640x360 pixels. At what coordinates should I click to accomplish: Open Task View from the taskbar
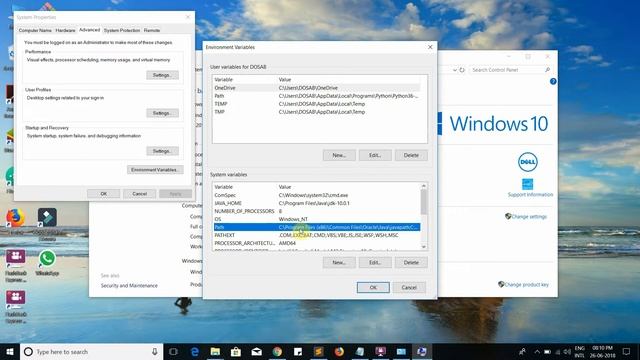pos(173,351)
